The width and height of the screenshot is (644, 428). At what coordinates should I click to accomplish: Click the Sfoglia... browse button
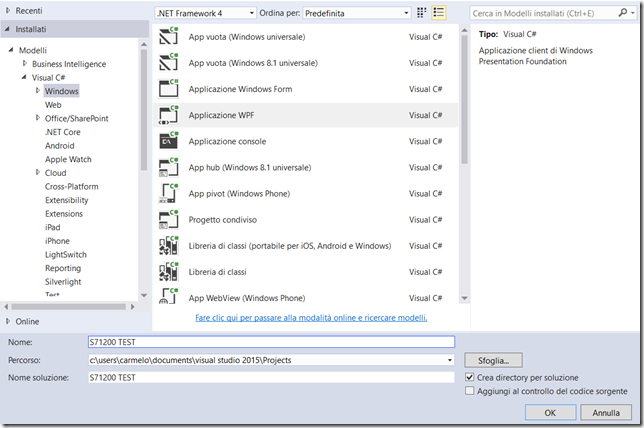pos(493,360)
